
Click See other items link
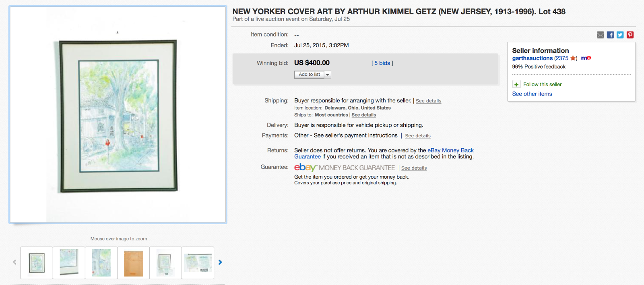pyautogui.click(x=532, y=94)
